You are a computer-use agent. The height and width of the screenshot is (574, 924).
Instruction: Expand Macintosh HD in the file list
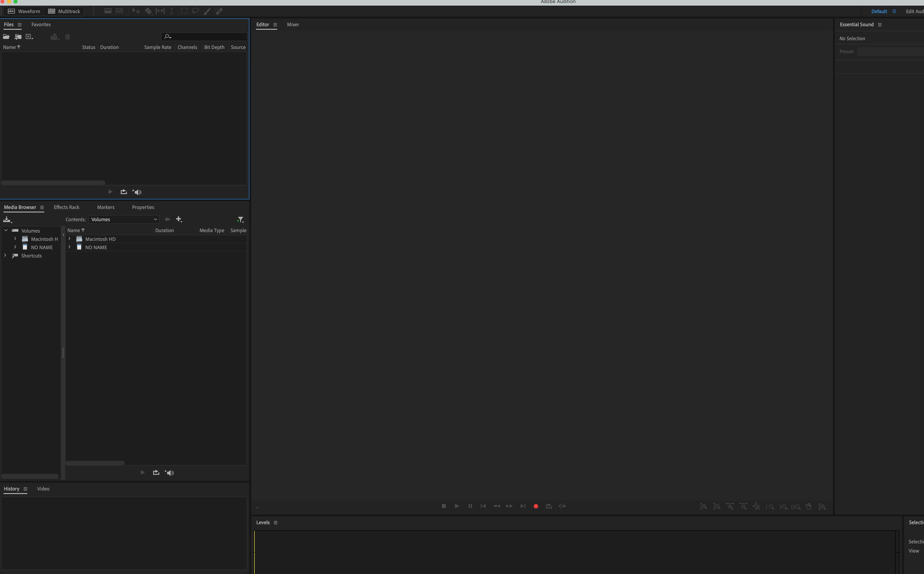[x=69, y=239]
